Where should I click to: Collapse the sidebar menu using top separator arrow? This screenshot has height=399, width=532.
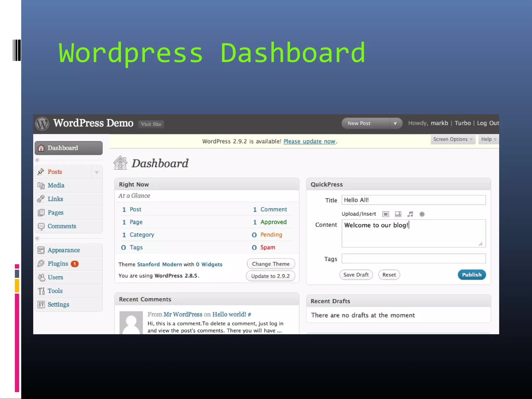(x=37, y=160)
